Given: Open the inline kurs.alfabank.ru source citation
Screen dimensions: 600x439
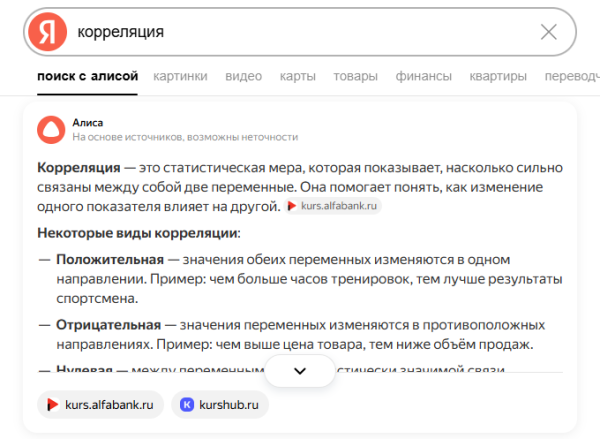Looking at the screenshot, I should (x=334, y=206).
